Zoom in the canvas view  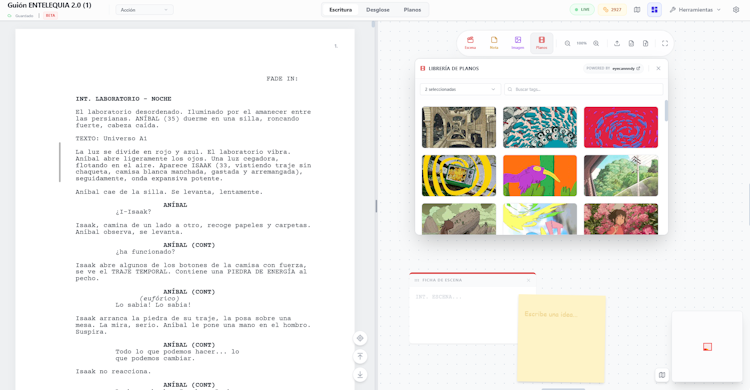(596, 43)
